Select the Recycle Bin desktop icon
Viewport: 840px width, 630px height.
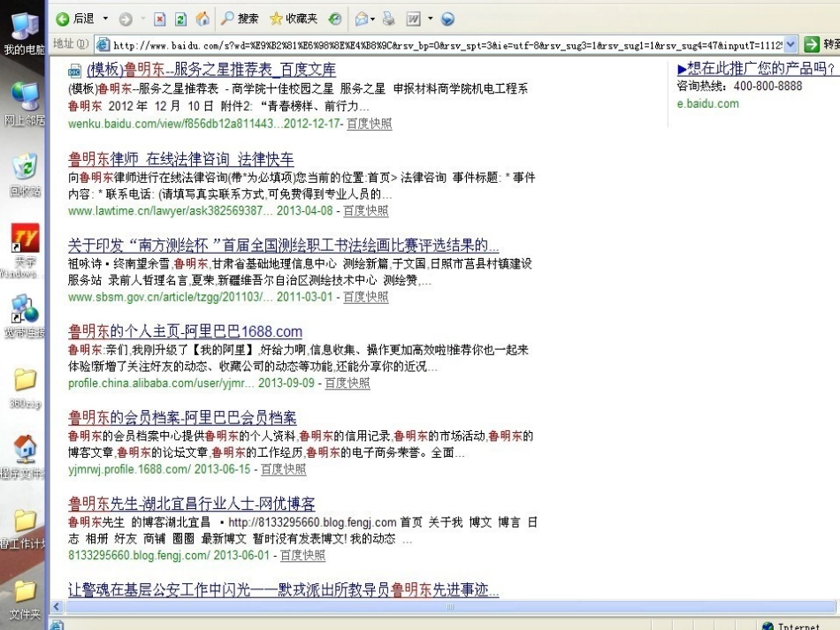(x=25, y=175)
